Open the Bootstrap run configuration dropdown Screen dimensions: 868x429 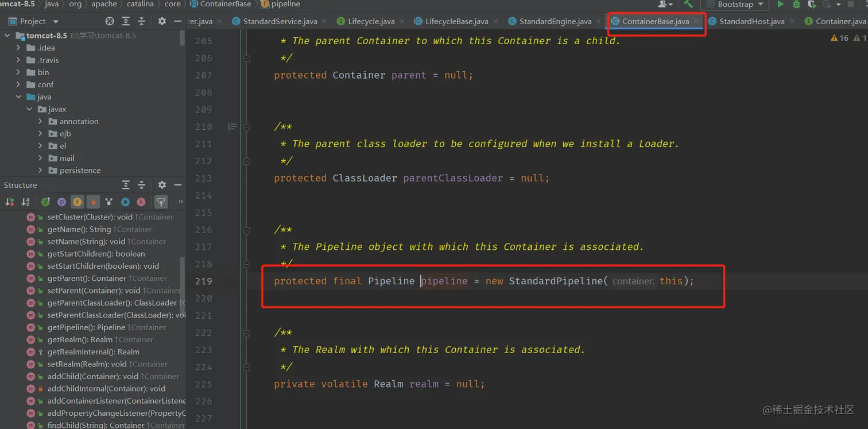coord(735,4)
